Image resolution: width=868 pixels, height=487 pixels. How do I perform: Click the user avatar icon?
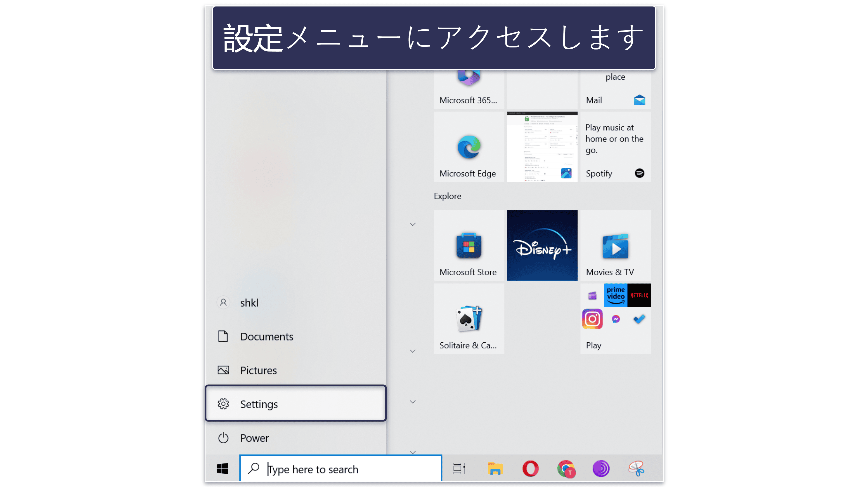pyautogui.click(x=223, y=302)
